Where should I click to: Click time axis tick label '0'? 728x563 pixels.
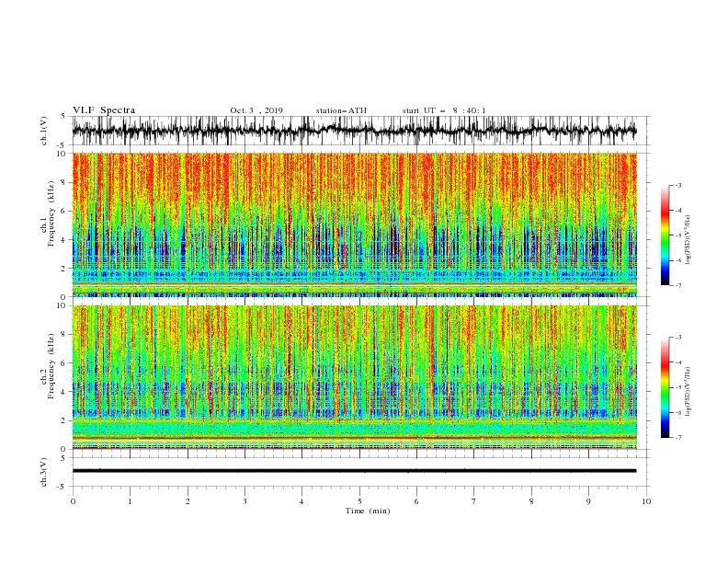[73, 501]
